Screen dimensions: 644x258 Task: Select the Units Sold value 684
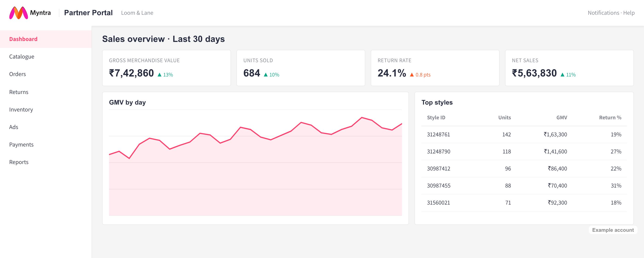[x=252, y=73]
